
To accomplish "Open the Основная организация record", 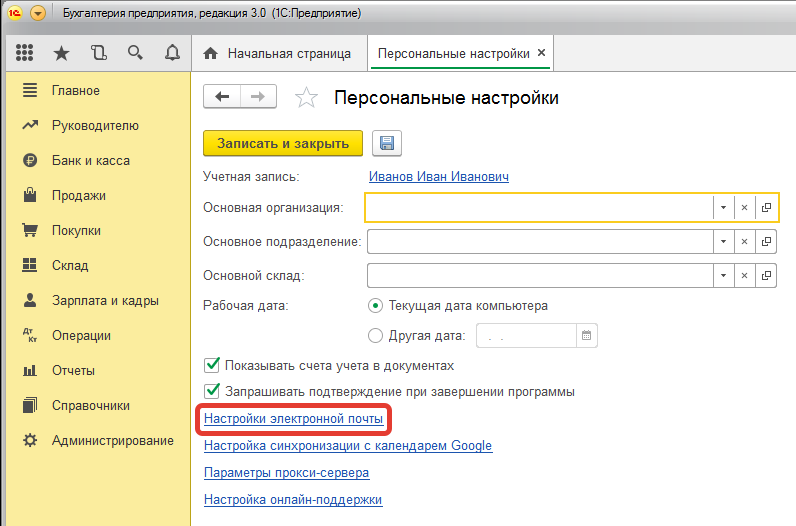I will 766,207.
